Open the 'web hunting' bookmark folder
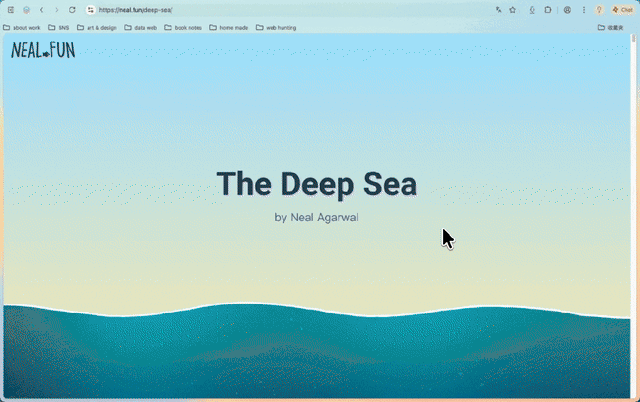The height and width of the screenshot is (402, 640). (276, 28)
